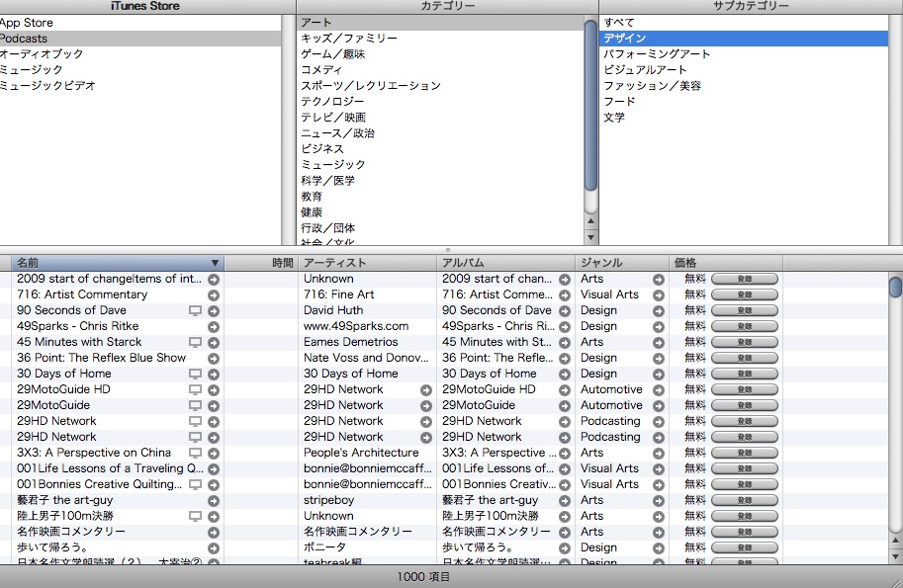Image resolution: width=903 pixels, height=588 pixels.
Task: Sort by 価格 column header
Action: pos(726,263)
